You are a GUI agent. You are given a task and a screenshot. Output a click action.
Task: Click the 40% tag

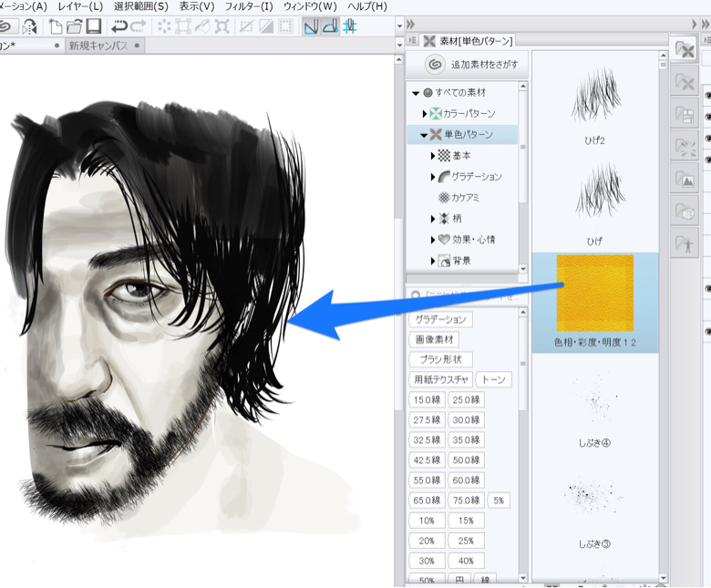466,561
